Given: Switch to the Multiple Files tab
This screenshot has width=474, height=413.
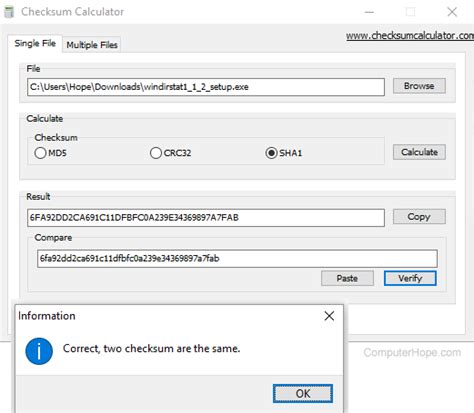Looking at the screenshot, I should point(92,45).
